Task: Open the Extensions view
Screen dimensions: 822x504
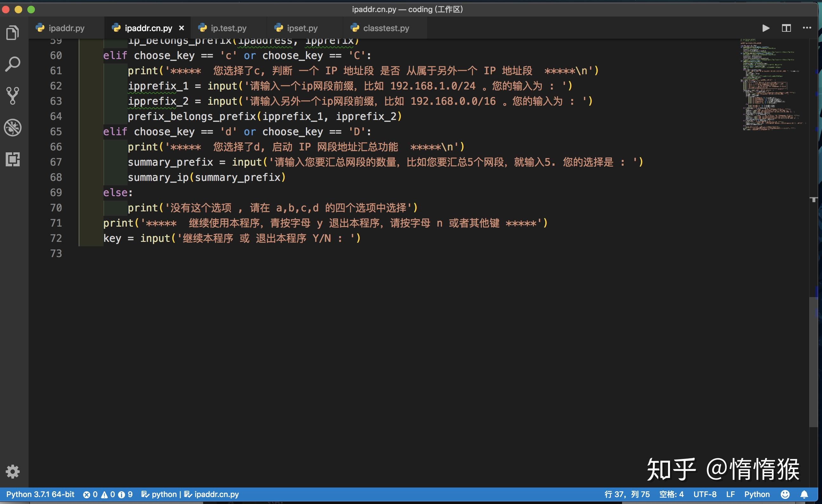Action: (13, 159)
